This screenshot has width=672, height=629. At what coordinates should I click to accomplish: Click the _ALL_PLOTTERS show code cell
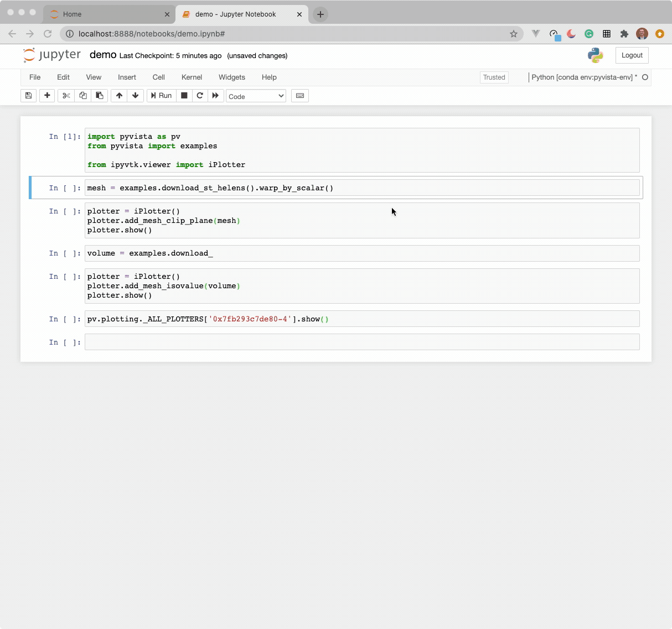click(x=362, y=319)
